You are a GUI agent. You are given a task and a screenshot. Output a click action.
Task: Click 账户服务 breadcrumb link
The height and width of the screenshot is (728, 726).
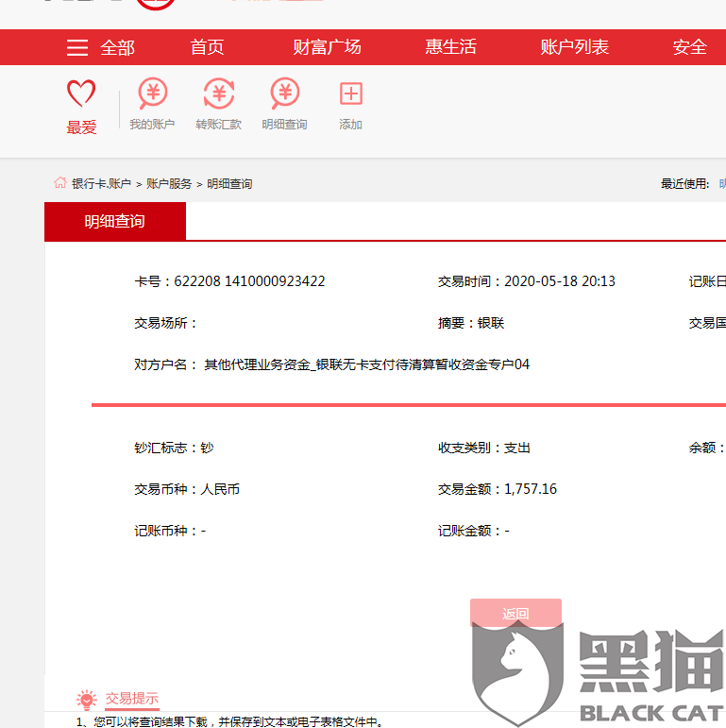tap(169, 184)
